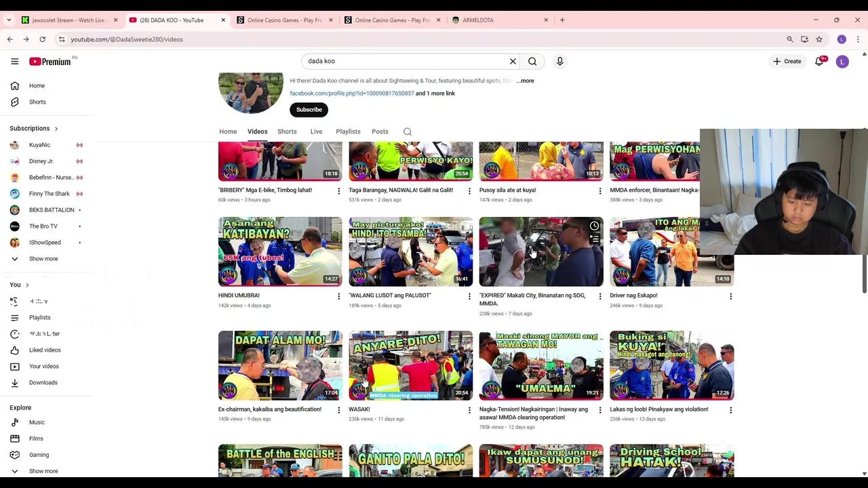Open the facebook.com profile link

(352, 94)
